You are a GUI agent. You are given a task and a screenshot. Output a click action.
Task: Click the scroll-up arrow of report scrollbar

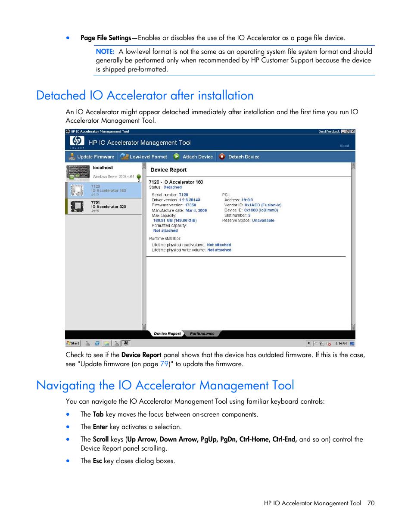point(353,165)
